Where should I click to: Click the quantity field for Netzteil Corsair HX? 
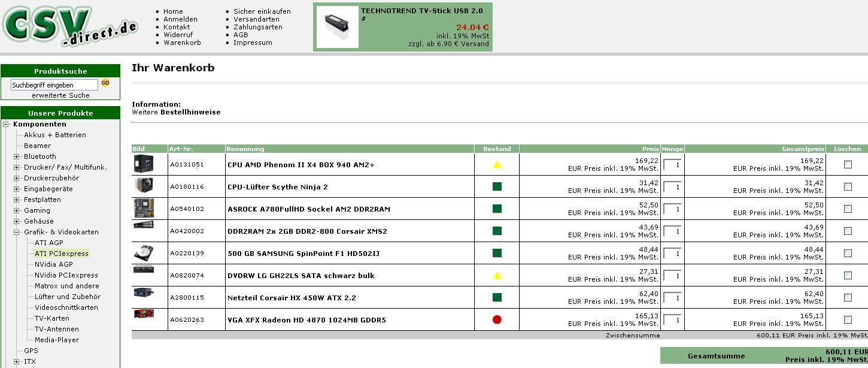coord(672,298)
